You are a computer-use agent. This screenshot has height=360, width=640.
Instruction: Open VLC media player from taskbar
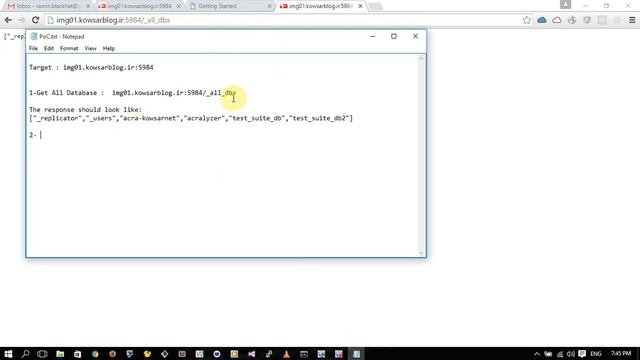[x=287, y=354]
